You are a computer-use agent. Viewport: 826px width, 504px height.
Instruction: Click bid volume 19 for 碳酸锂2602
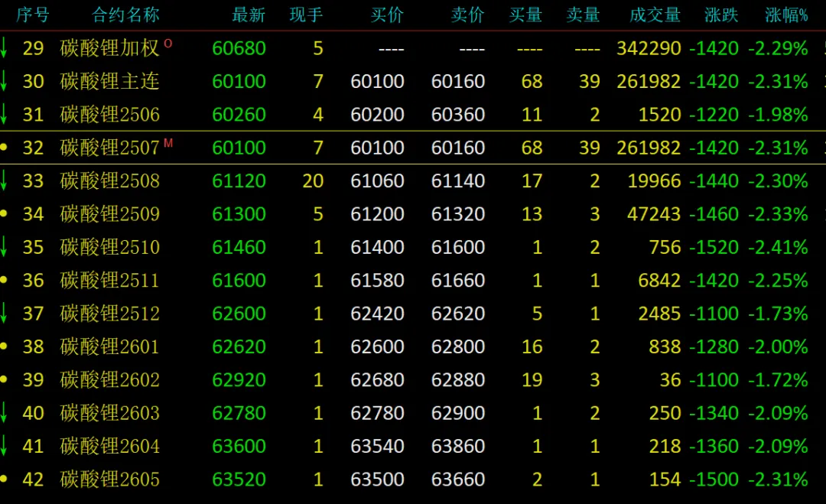point(532,379)
